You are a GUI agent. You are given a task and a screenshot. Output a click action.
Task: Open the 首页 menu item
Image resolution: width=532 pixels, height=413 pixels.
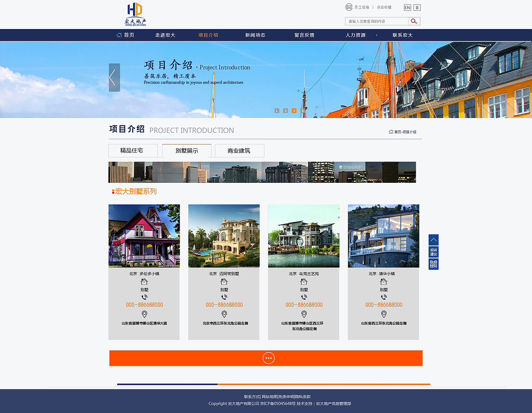pos(129,35)
